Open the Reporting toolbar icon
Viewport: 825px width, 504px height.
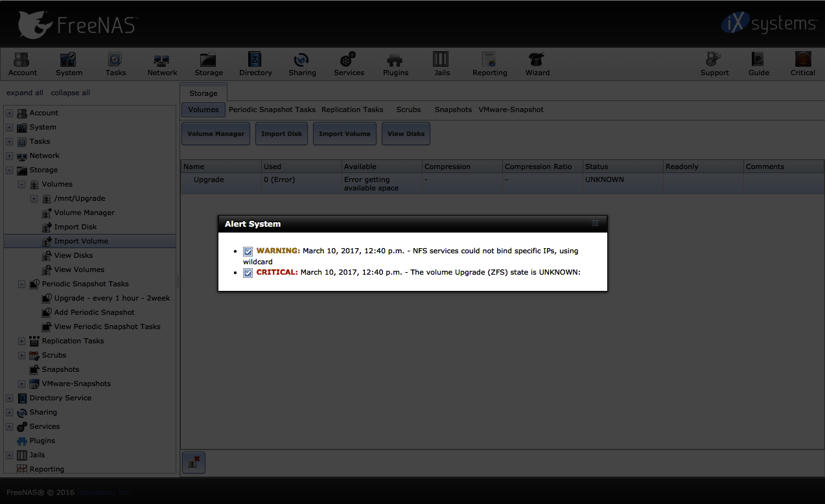click(x=489, y=64)
